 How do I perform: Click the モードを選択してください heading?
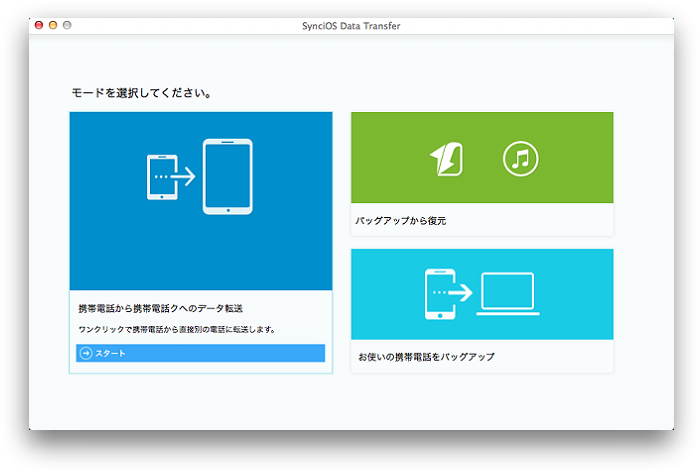coord(142,93)
